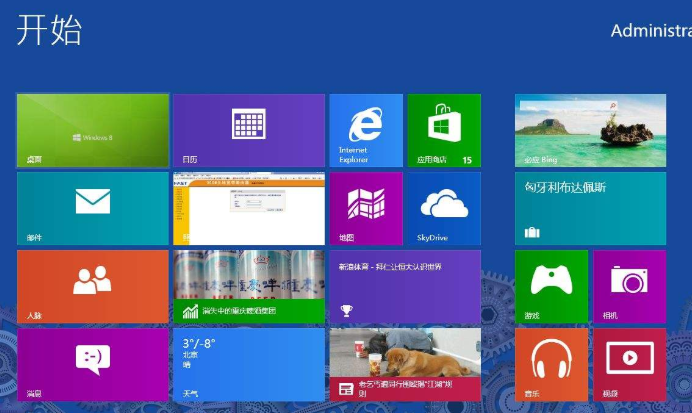Screen dimensions: 692x413
Task: Open the People tile
Action: [x=92, y=286]
